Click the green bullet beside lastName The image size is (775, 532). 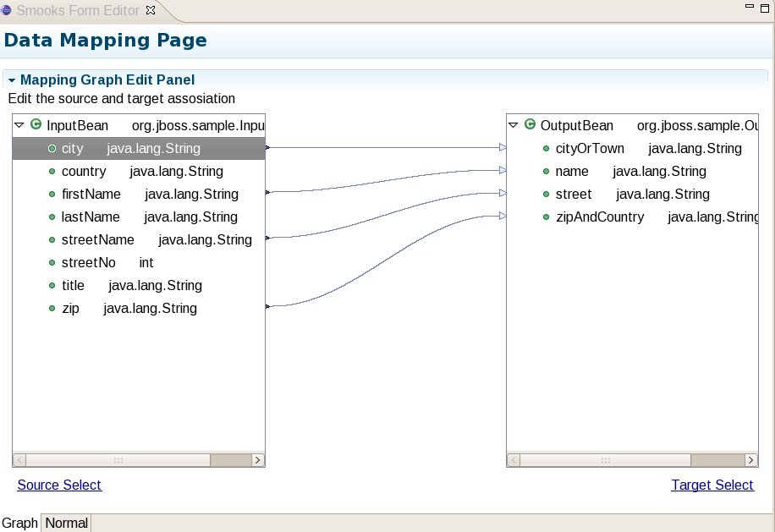(x=52, y=217)
